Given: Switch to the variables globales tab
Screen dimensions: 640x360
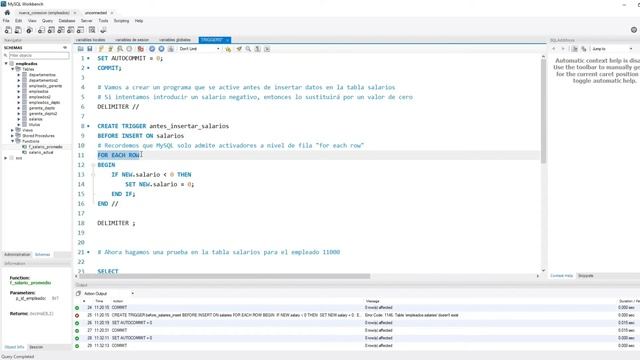Looking at the screenshot, I should (x=175, y=40).
